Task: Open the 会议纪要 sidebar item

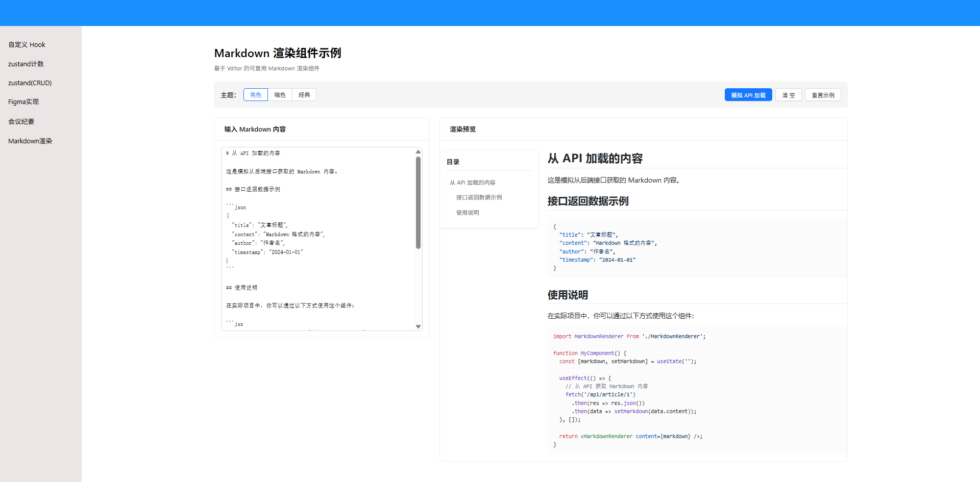Action: [x=21, y=121]
